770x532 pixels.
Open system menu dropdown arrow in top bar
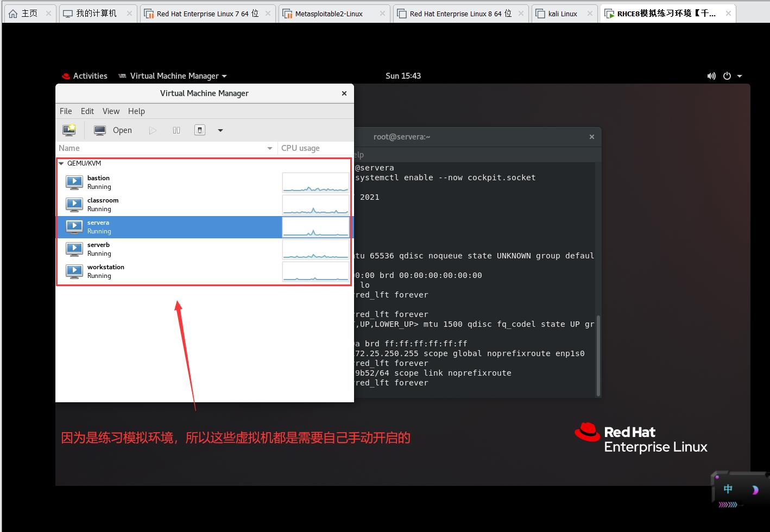(x=740, y=76)
